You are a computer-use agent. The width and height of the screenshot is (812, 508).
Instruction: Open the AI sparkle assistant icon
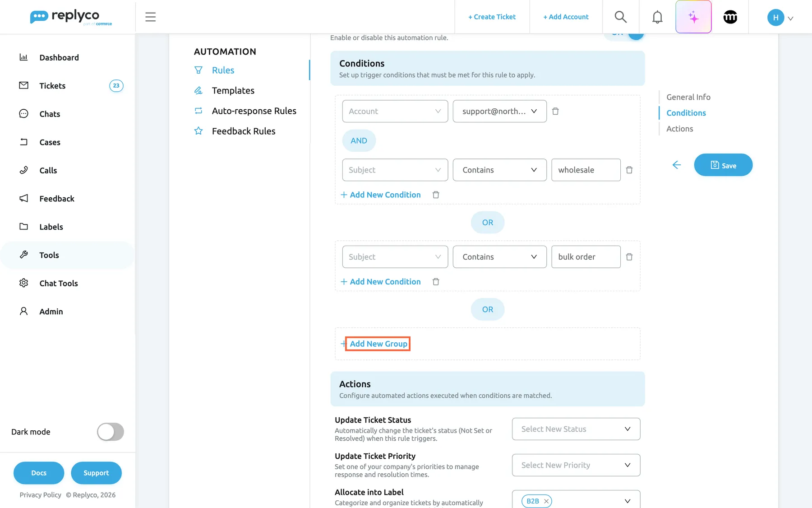coord(693,17)
